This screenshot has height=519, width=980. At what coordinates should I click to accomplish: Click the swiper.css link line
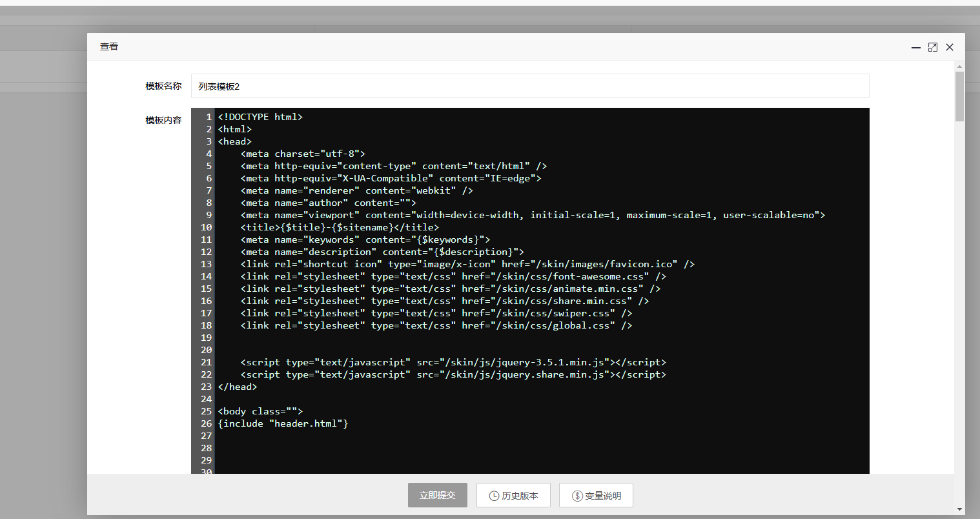click(436, 313)
